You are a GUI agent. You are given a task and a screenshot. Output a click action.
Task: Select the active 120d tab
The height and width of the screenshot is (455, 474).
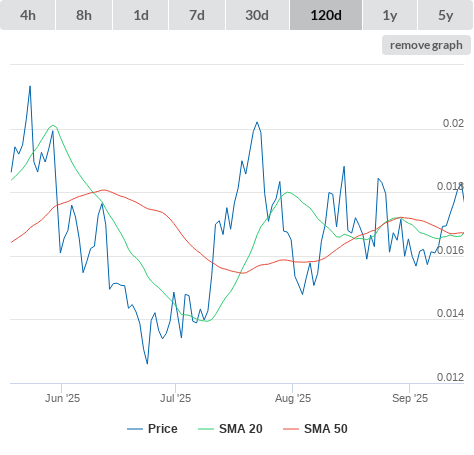(x=326, y=15)
